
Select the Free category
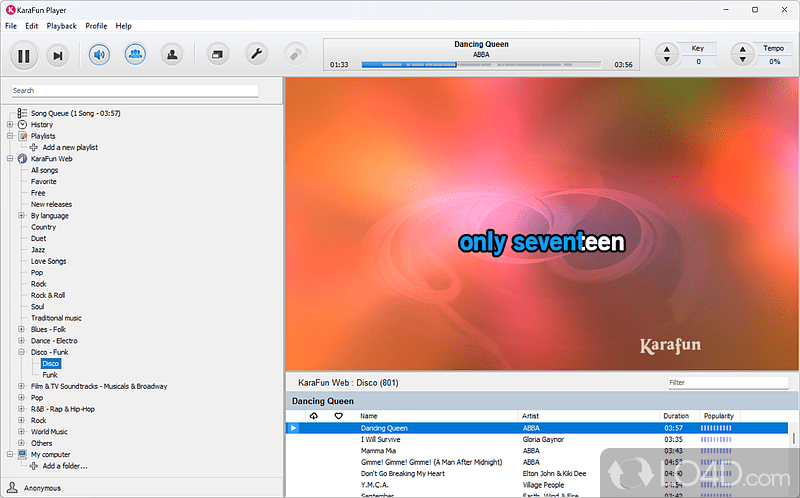(38, 193)
